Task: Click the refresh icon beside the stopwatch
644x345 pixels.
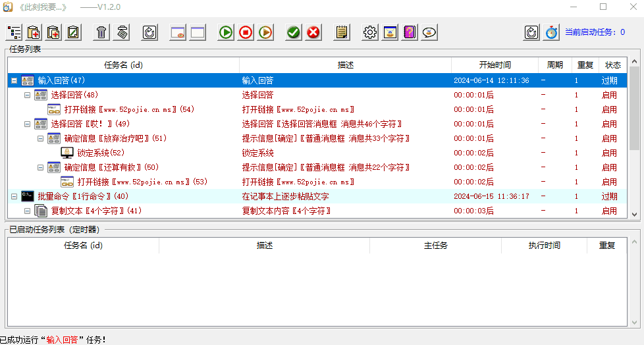Action: click(531, 32)
